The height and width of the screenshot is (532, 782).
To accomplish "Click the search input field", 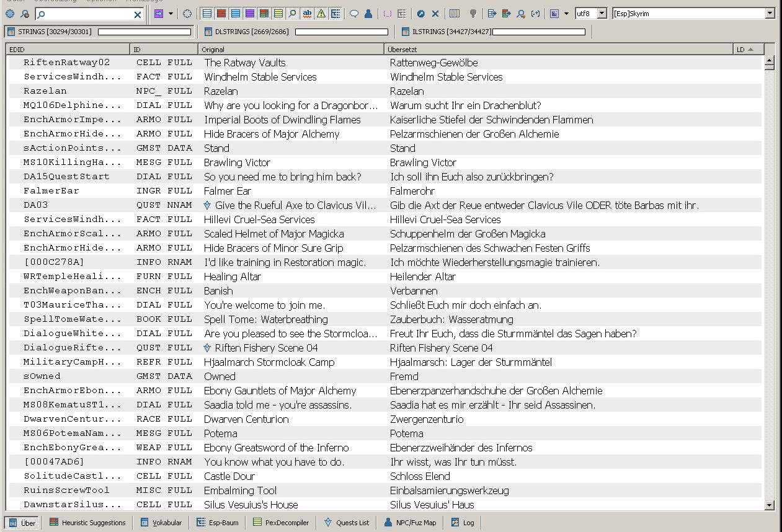I will pyautogui.click(x=87, y=14).
